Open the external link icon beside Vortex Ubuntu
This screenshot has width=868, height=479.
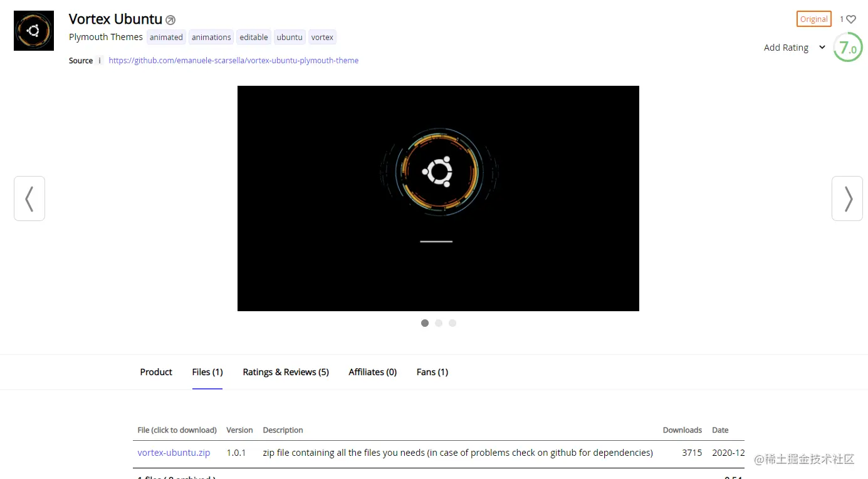point(170,20)
